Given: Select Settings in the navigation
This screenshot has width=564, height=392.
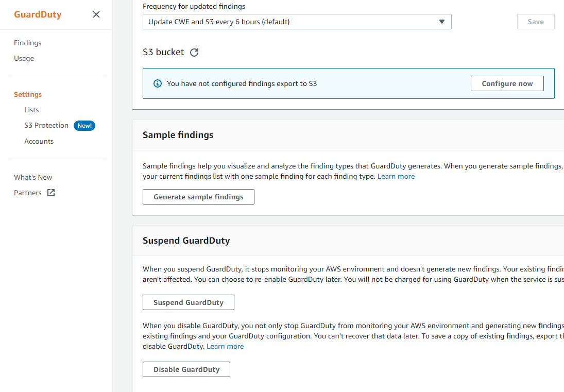Looking at the screenshot, I should point(28,94).
